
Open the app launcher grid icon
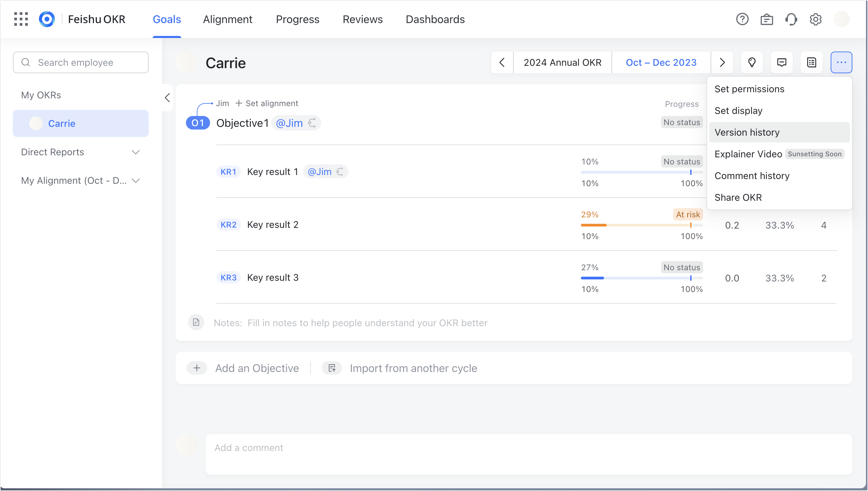point(21,19)
